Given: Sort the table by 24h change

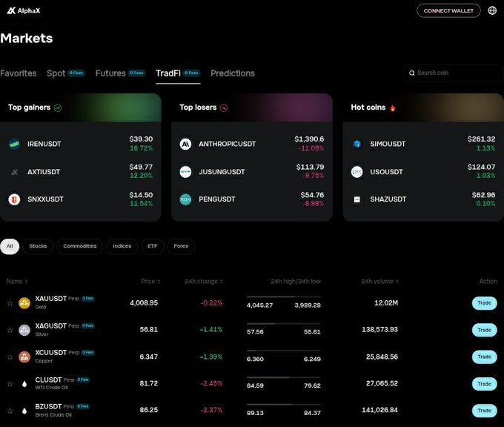Looking at the screenshot, I should point(204,282).
